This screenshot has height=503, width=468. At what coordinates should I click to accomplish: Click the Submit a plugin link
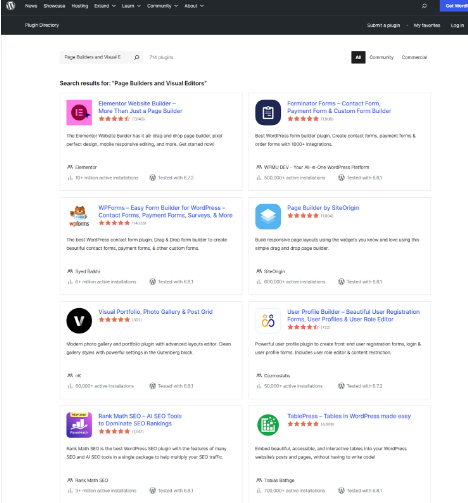point(383,25)
